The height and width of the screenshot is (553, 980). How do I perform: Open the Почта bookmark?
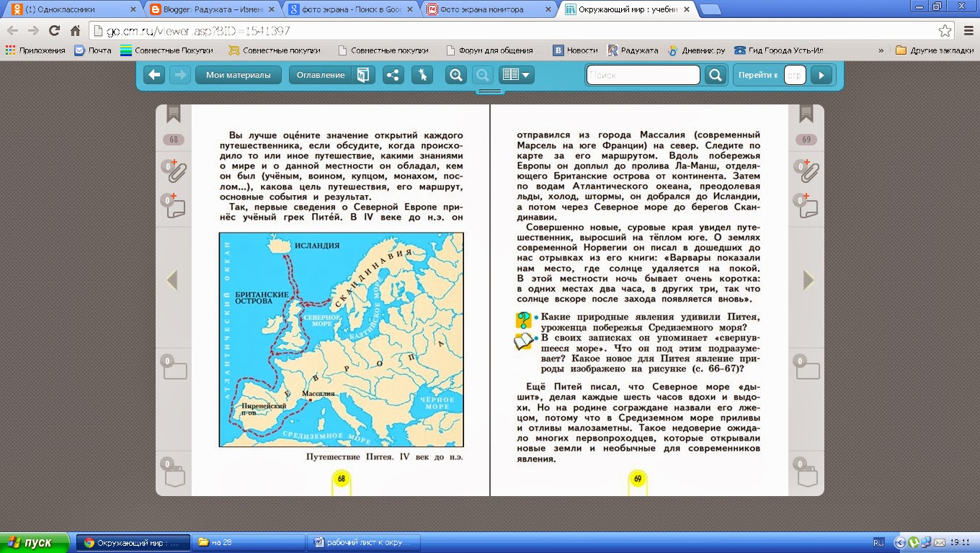(93, 50)
